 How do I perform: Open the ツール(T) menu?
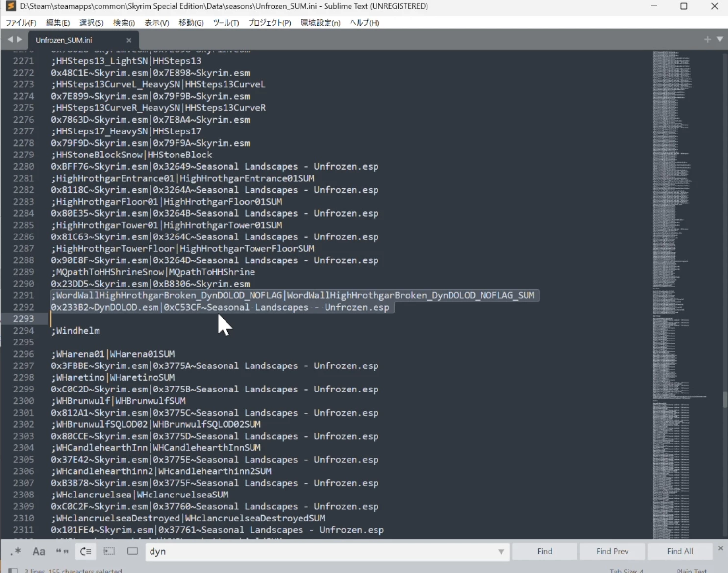pyautogui.click(x=226, y=23)
